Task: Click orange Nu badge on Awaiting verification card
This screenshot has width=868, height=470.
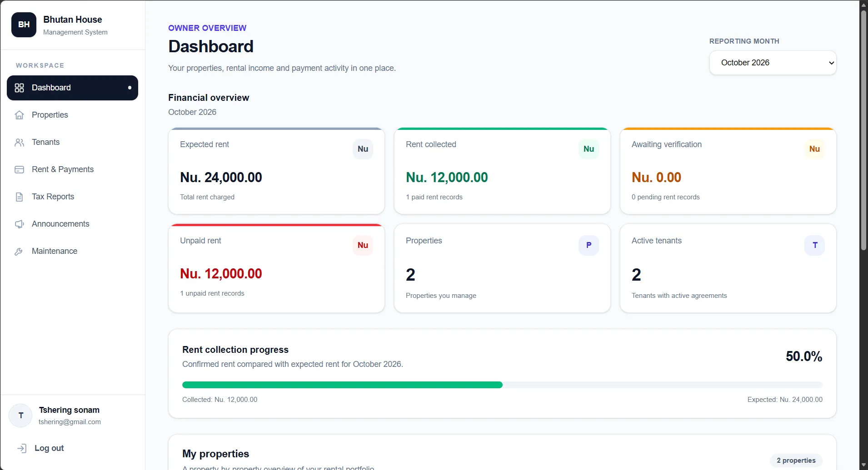Action: tap(814, 149)
